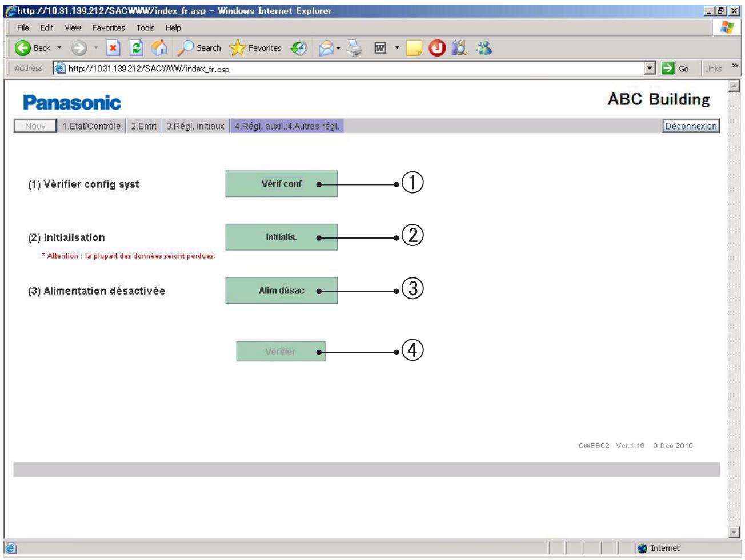Click the Panasonic logo
This screenshot has width=745, height=560.
tap(72, 103)
